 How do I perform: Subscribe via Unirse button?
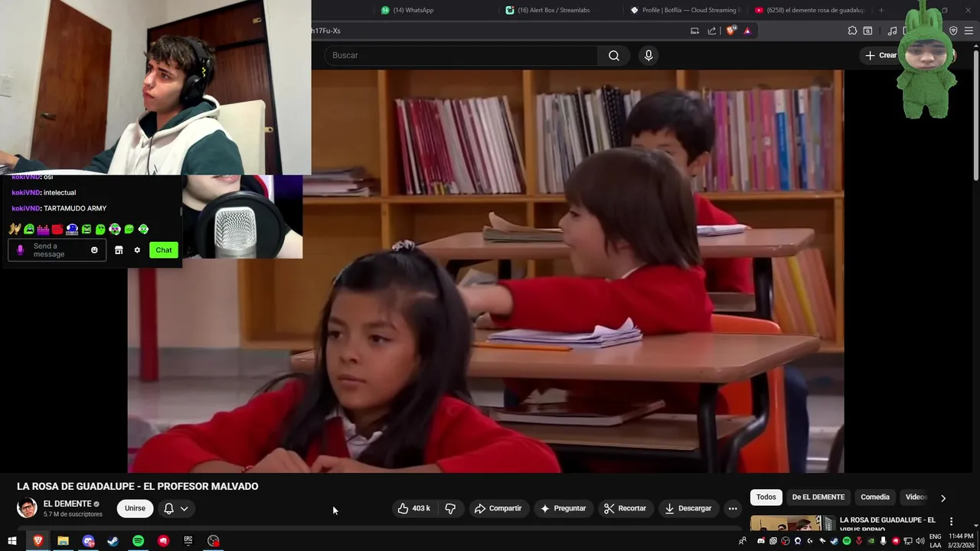[135, 508]
